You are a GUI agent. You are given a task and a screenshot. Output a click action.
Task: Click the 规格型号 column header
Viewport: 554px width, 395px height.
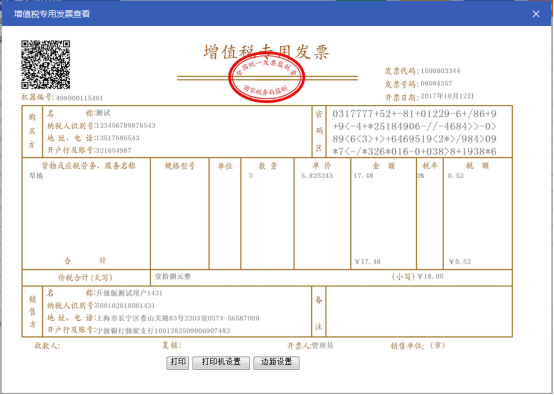point(179,166)
